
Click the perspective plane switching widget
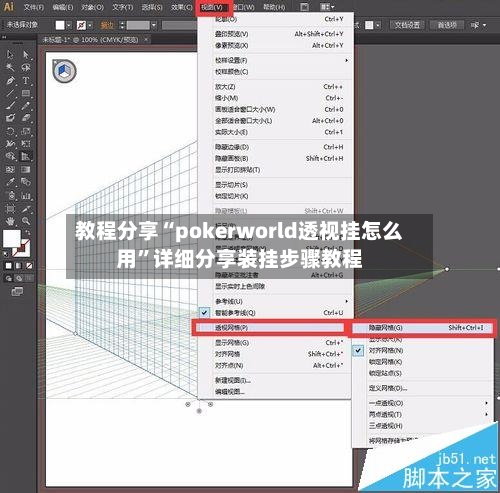tap(64, 71)
